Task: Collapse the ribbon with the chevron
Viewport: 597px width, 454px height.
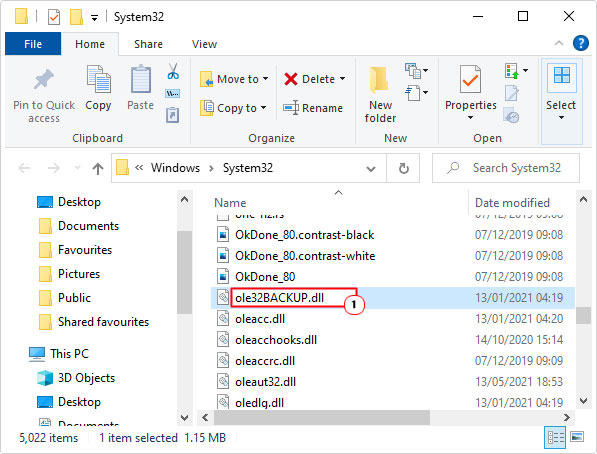Action: [x=559, y=43]
